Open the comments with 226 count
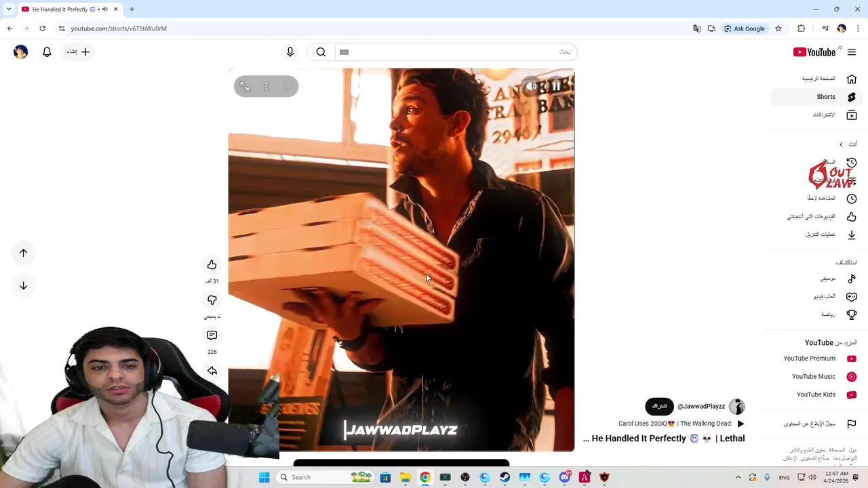Screen dimensions: 868x488 (x=212, y=335)
